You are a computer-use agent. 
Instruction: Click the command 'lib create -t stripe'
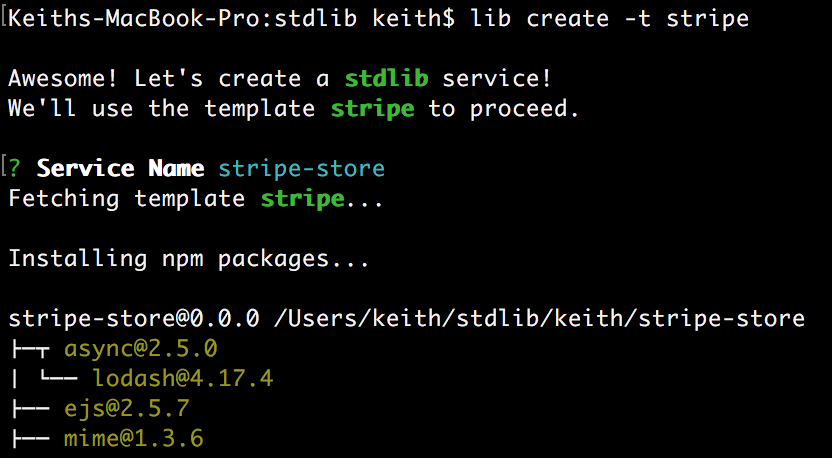click(610, 19)
